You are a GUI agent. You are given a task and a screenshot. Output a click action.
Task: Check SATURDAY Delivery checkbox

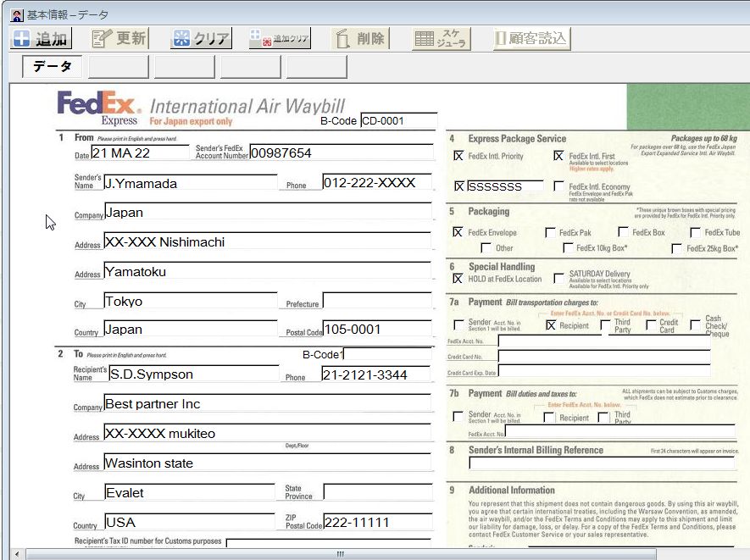(558, 278)
